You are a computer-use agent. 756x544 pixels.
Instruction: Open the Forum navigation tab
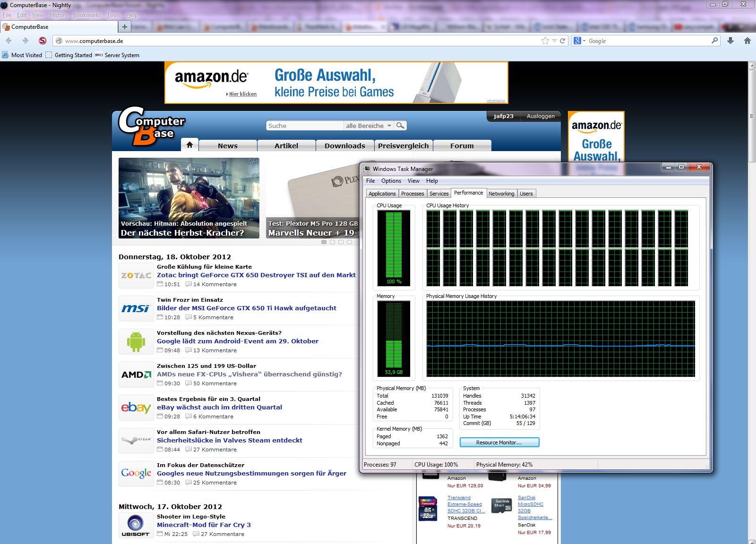pyautogui.click(x=462, y=145)
